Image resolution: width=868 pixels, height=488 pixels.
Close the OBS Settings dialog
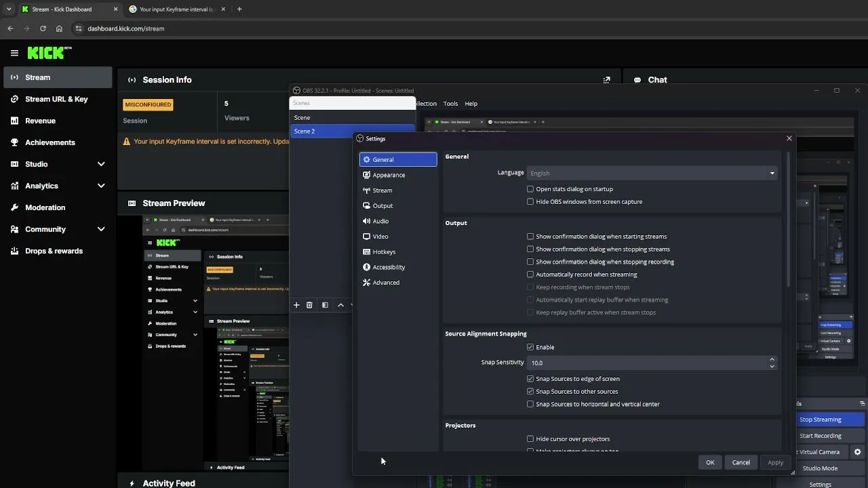789,138
